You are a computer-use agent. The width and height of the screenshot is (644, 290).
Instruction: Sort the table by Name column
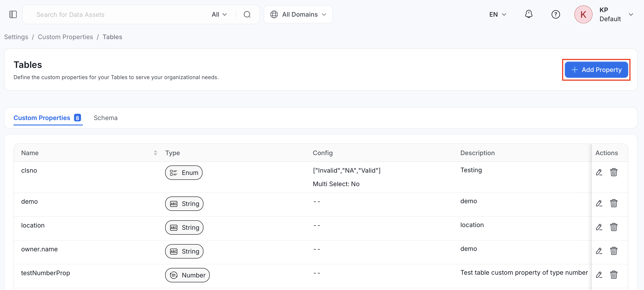tap(155, 153)
